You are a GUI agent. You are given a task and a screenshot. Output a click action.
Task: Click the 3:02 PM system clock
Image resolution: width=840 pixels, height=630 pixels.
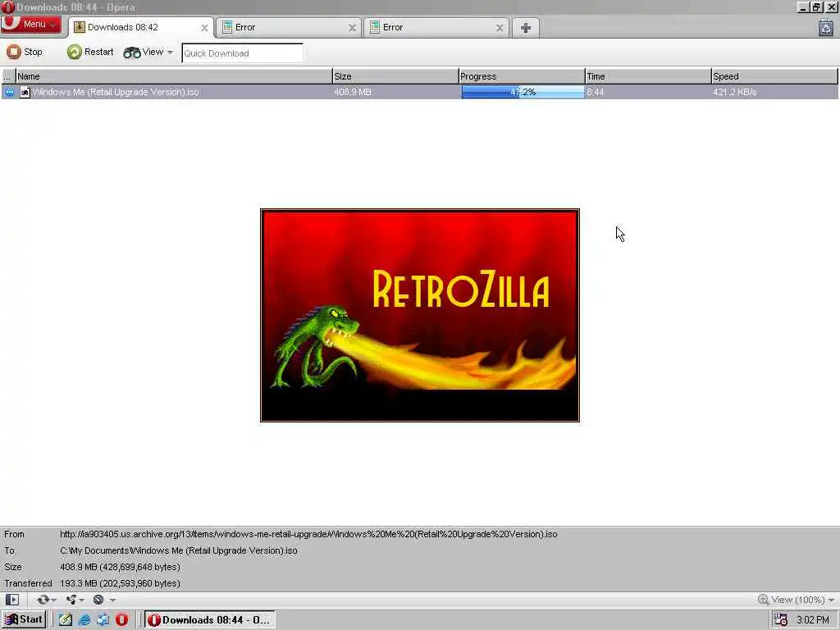pos(813,620)
